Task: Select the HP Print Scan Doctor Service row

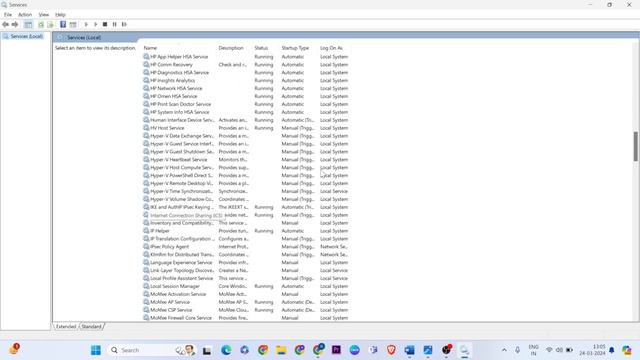Action: [247, 104]
